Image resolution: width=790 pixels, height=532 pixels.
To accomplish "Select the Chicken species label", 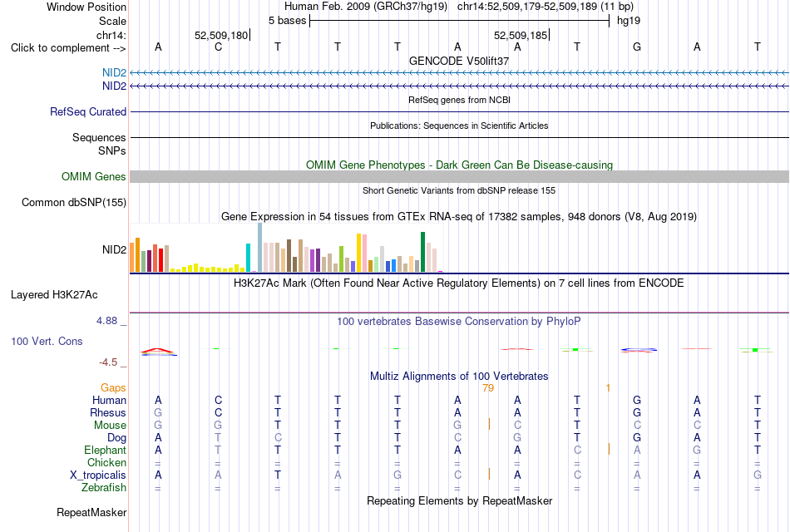I will click(x=106, y=462).
